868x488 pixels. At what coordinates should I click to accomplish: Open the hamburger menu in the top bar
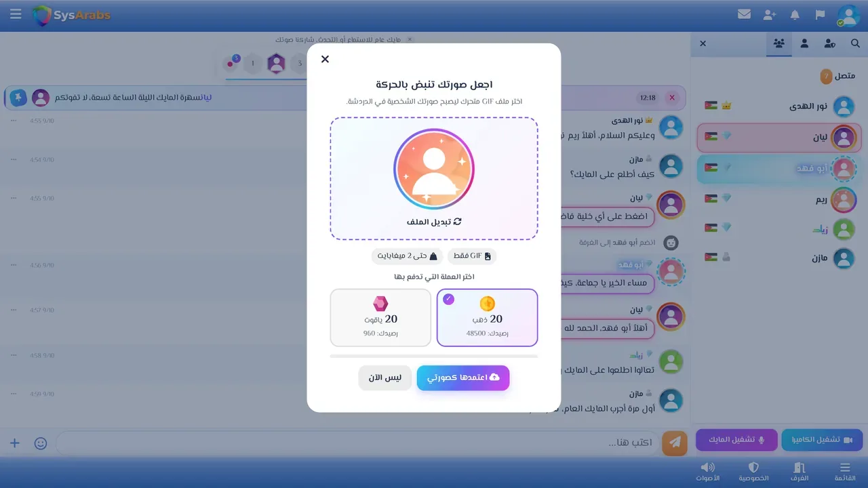tap(16, 14)
